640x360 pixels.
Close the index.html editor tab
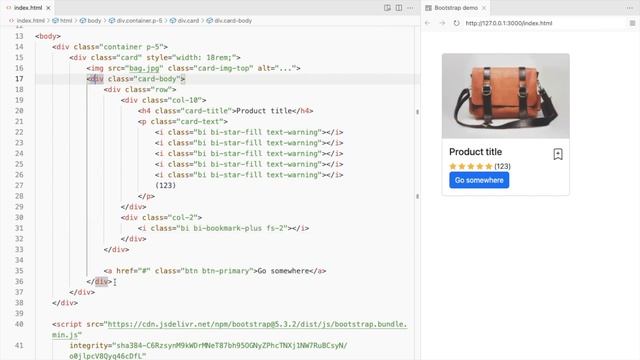point(49,8)
